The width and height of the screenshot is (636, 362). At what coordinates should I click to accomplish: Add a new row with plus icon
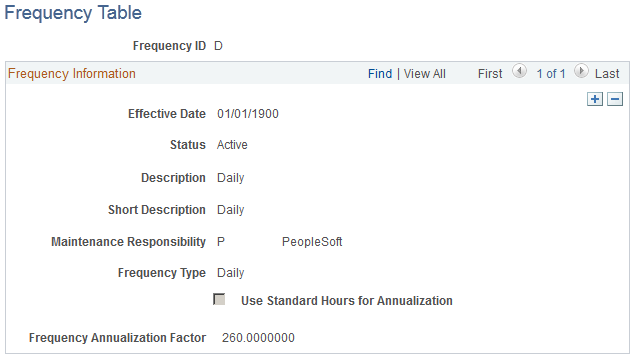click(595, 99)
